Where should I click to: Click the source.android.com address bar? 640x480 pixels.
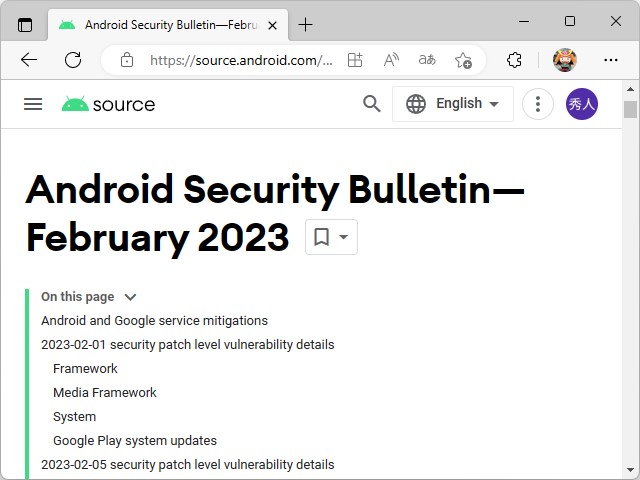pyautogui.click(x=241, y=60)
